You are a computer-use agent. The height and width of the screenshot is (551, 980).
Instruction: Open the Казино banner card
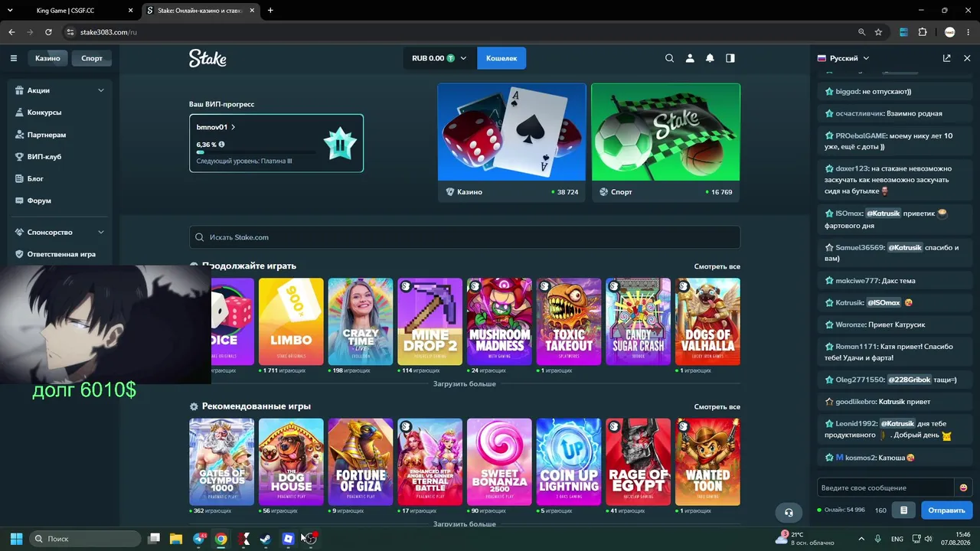click(511, 142)
